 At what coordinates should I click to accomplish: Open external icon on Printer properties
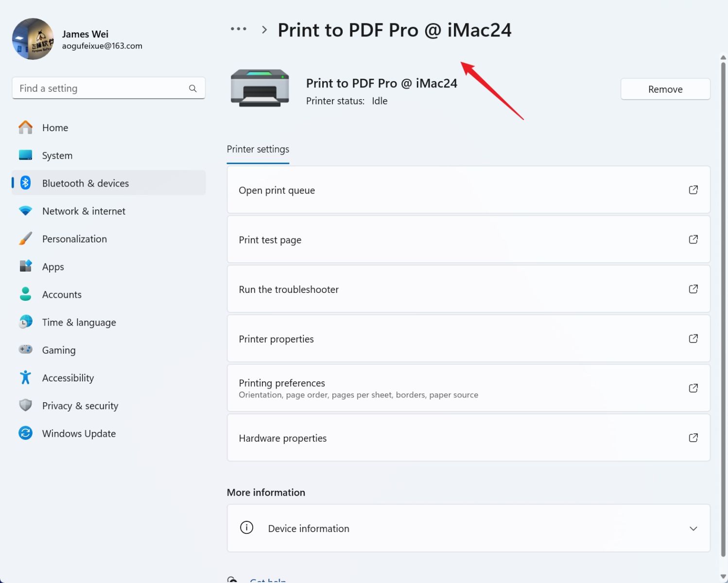693,339
